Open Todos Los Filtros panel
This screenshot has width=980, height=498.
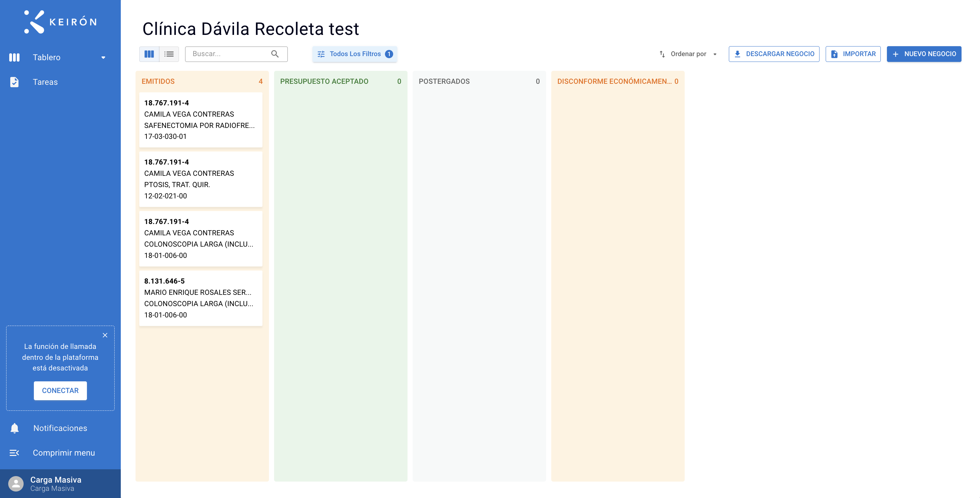(x=354, y=54)
